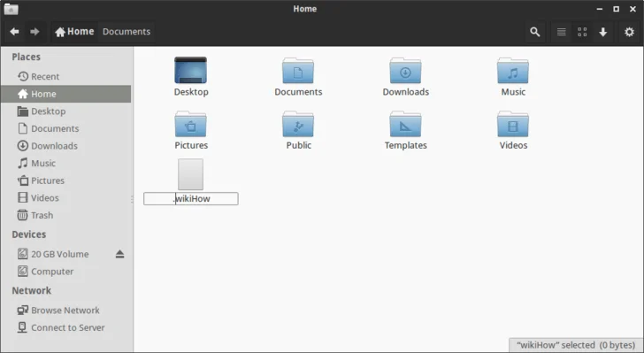The image size is (644, 353).
Task: Click Browse Network
Action: point(65,310)
